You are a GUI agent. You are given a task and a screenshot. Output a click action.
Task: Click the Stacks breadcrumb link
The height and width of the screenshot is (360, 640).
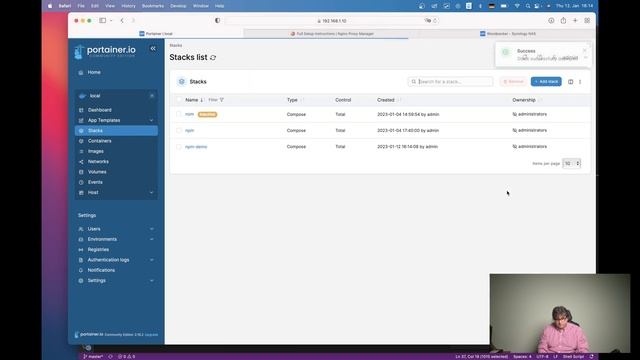click(176, 45)
